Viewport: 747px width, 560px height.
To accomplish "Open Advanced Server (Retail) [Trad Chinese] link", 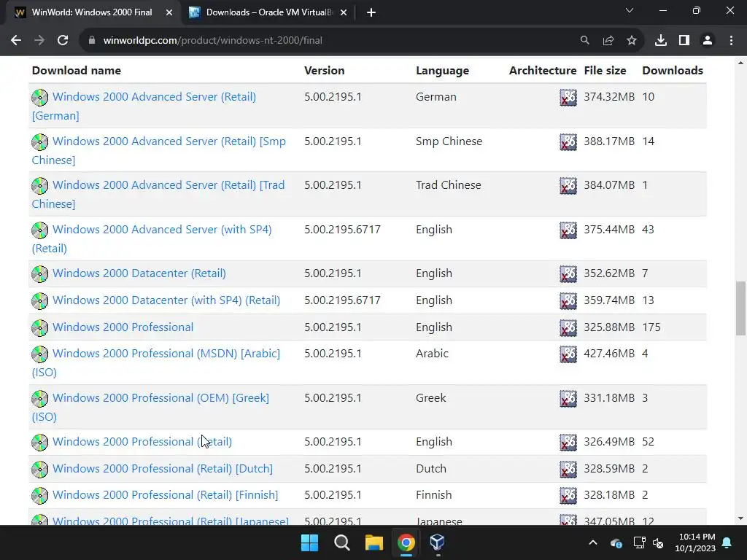I will 158,194.
